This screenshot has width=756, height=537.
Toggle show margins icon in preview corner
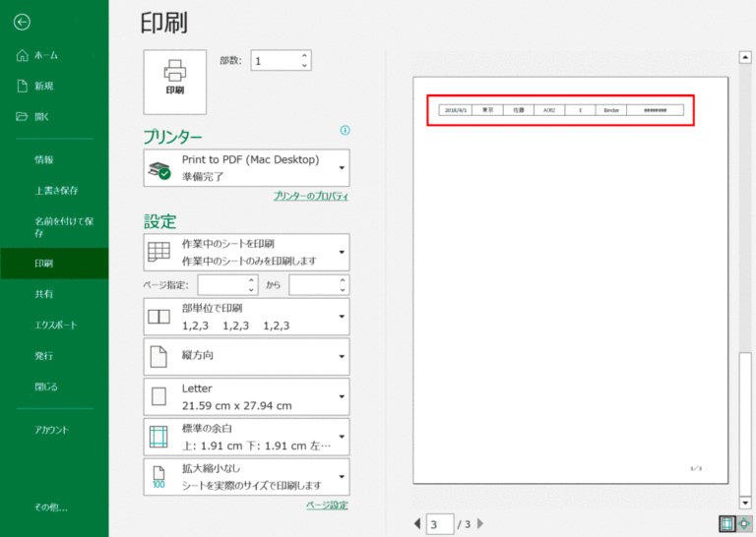click(x=726, y=524)
